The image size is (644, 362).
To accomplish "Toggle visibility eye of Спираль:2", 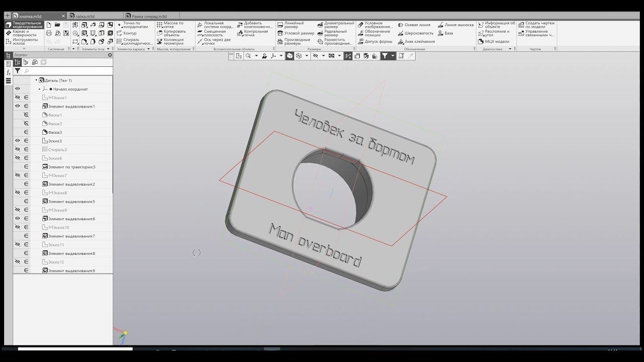I will 18,149.
